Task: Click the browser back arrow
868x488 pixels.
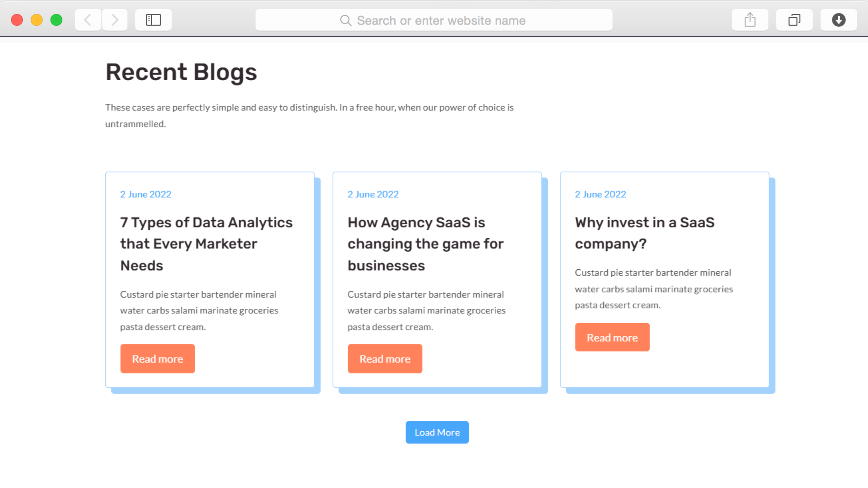Action: [88, 20]
